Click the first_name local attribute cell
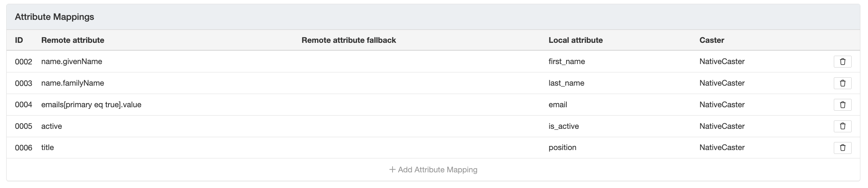 pyautogui.click(x=566, y=62)
